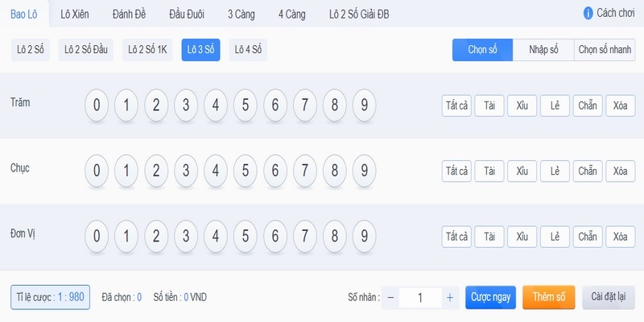
Task: Switch to the Lô Xiên tab
Action: coord(75,14)
